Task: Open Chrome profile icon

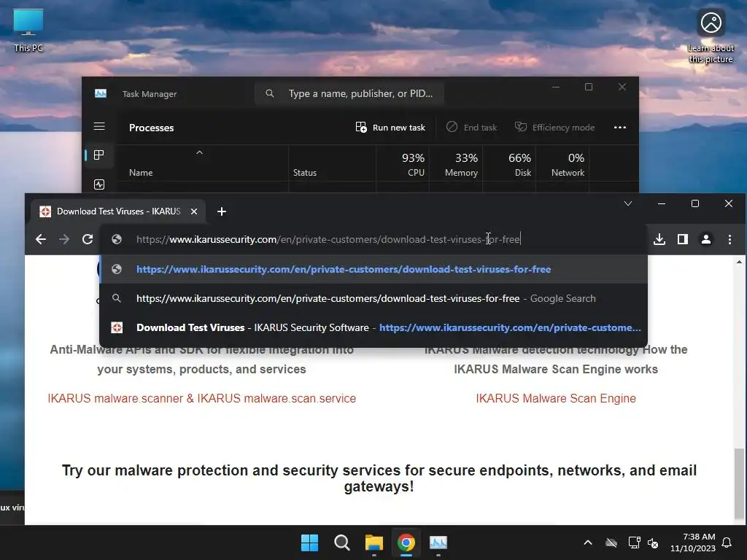Action: click(706, 239)
